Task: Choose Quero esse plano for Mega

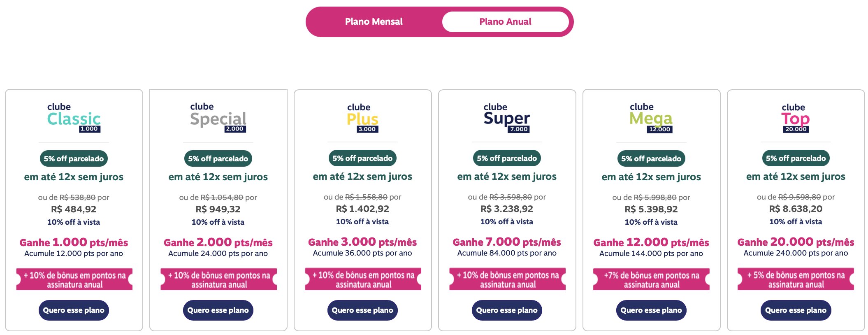Action: pos(651,310)
